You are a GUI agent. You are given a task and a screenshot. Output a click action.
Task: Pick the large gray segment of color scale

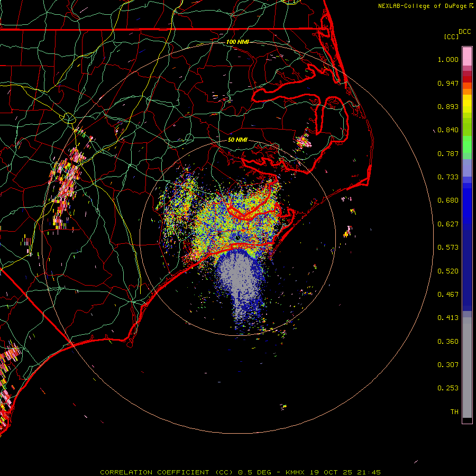pyautogui.click(x=467, y=368)
